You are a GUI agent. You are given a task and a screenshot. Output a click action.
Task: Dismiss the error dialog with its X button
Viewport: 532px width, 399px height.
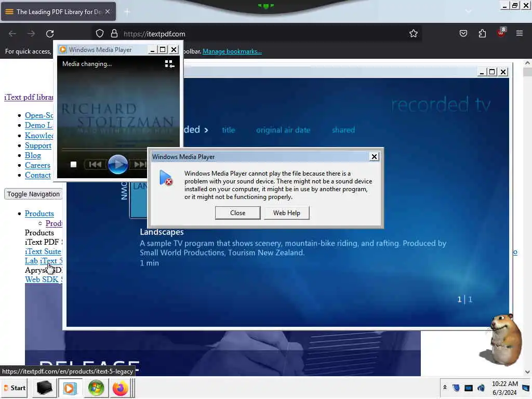(374, 157)
